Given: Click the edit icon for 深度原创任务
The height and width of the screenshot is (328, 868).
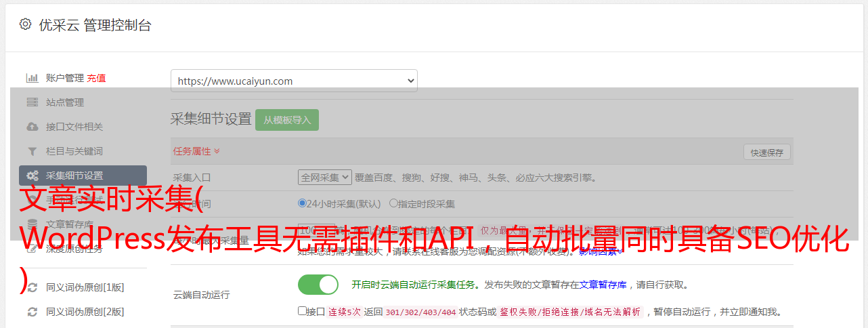Looking at the screenshot, I should (x=32, y=249).
